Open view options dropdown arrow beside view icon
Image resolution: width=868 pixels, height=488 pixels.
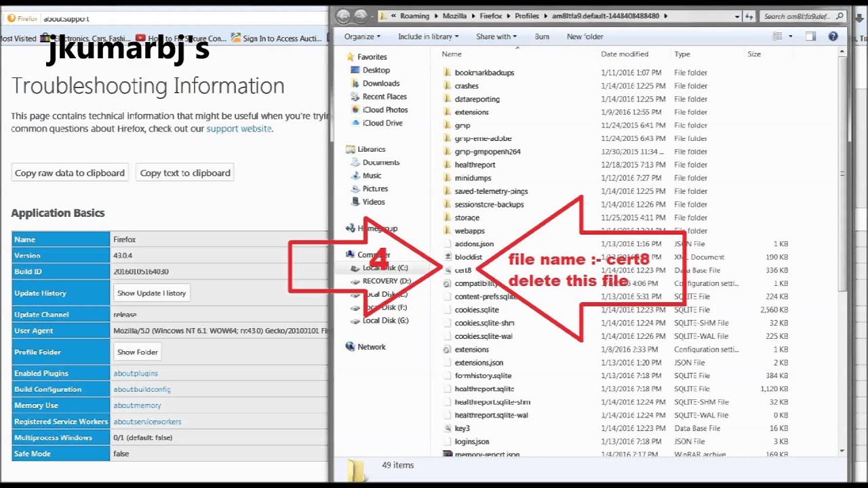(791, 37)
